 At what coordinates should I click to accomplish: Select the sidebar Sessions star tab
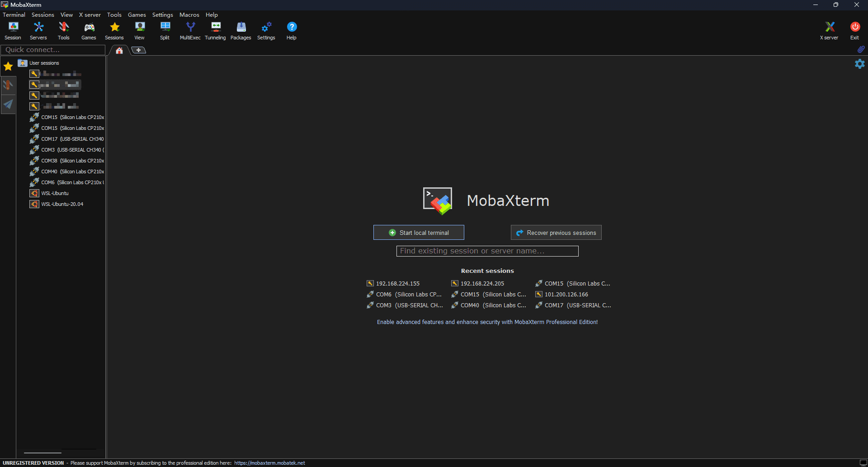[x=8, y=67]
